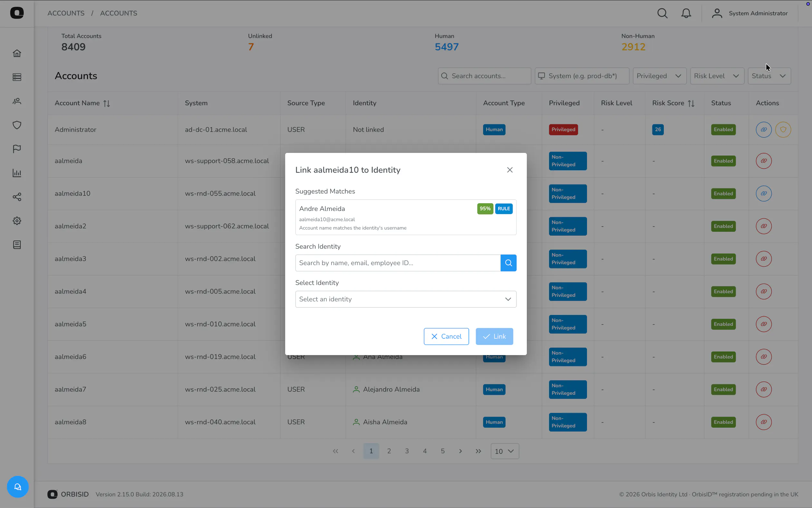The image size is (812, 508).
Task: Close the Link to Identity dialog
Action: (510, 170)
